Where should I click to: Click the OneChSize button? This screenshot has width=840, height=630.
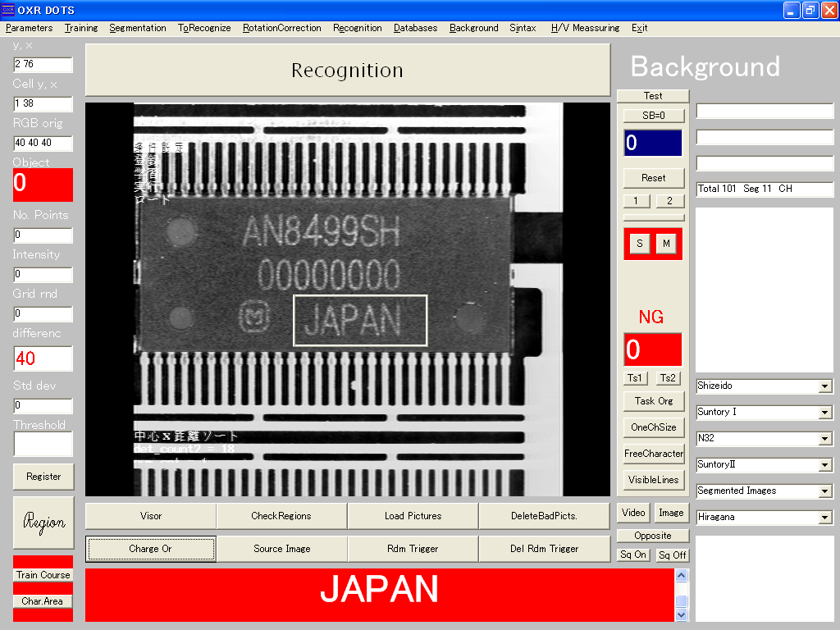click(654, 427)
